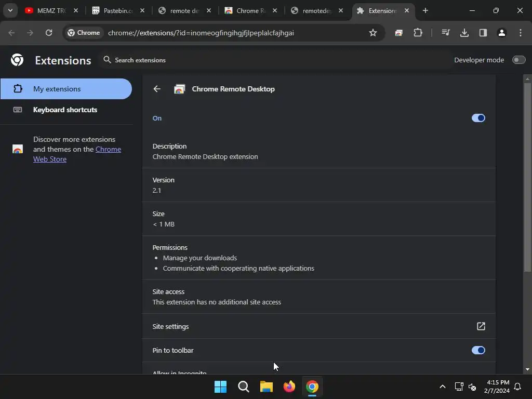The image size is (532, 399).
Task: Enable the Developer mode switch
Action: [x=519, y=60]
